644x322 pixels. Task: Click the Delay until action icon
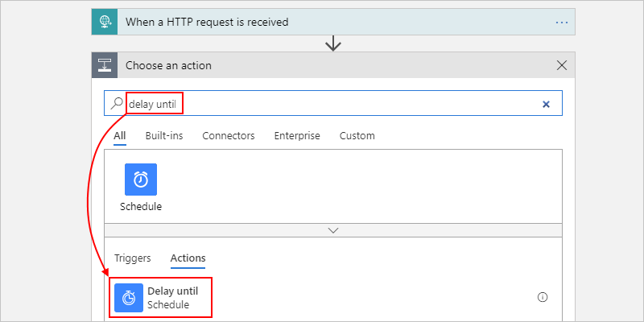[129, 298]
